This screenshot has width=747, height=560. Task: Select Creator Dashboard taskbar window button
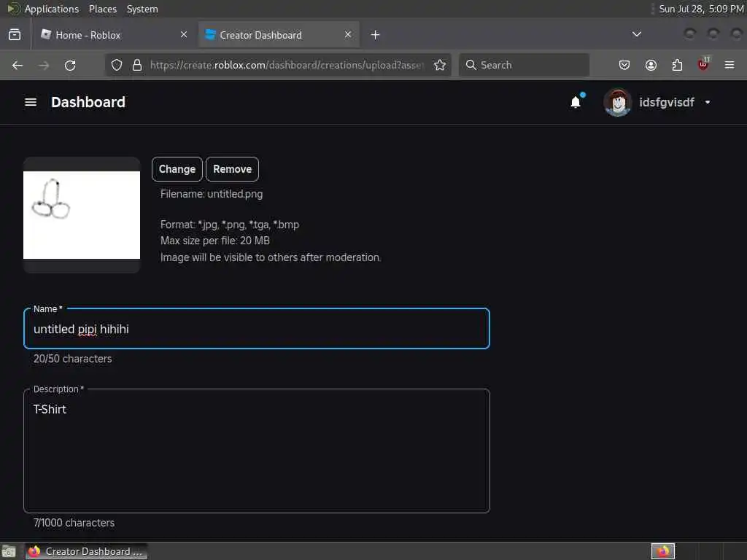point(86,551)
